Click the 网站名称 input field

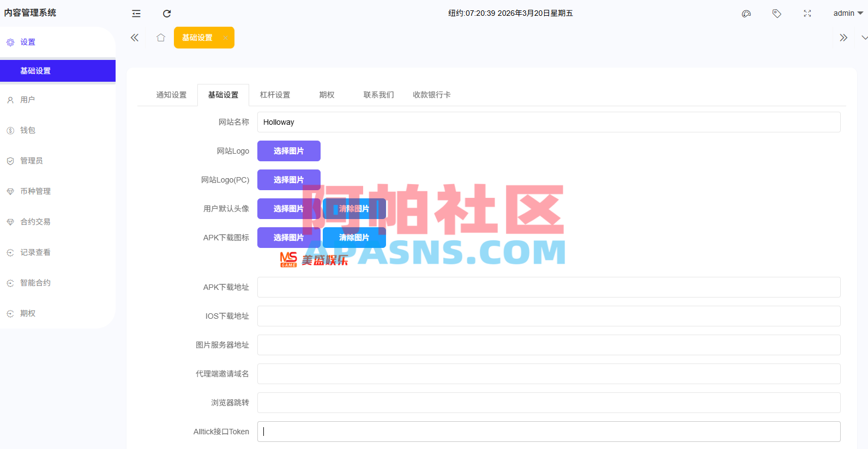[548, 122]
